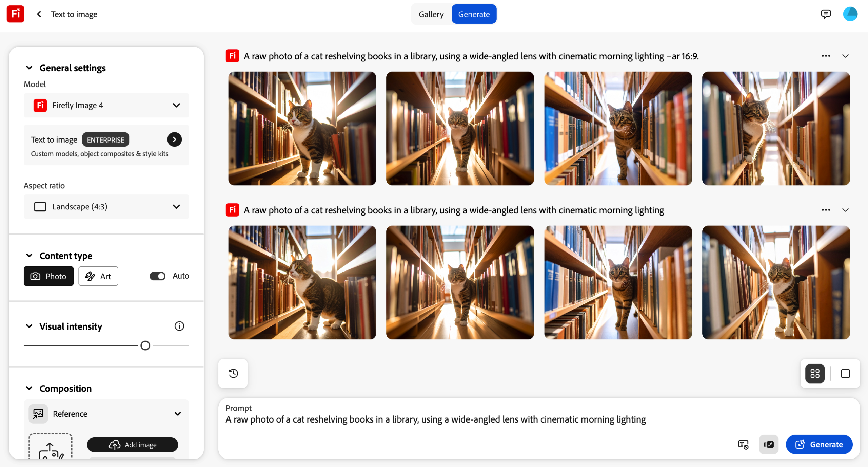Collapse the Composition section
The image size is (868, 467).
[29, 388]
